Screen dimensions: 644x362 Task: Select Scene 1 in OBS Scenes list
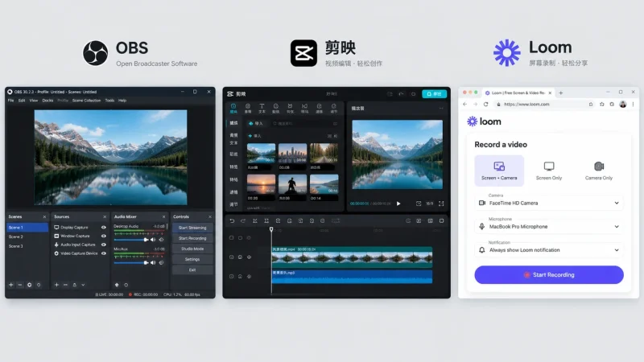27,228
